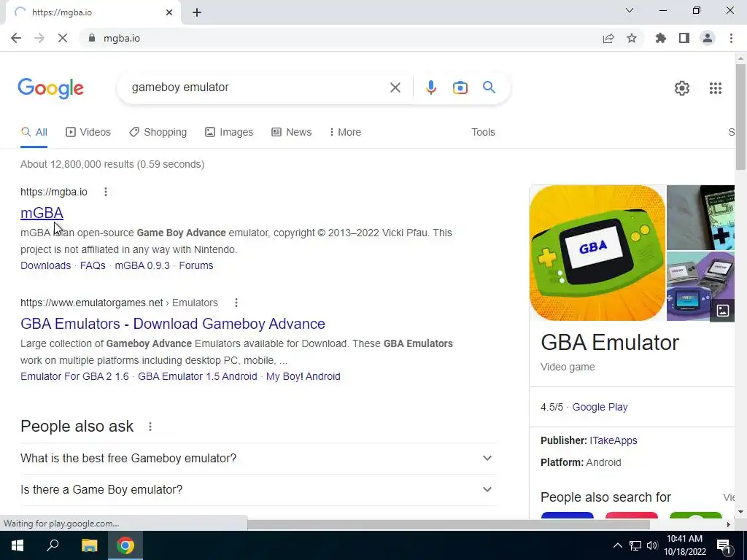747x560 pixels.
Task: Open the mGBA 0.9.3 sitelink
Action: pos(142,265)
